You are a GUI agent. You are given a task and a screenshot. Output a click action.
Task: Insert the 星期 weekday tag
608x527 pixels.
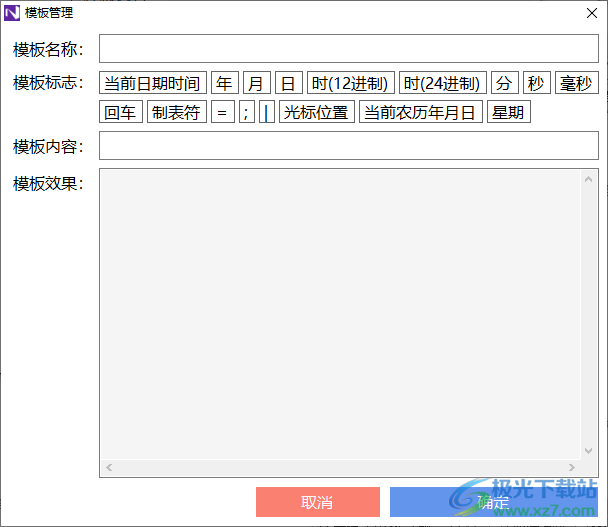point(509,112)
